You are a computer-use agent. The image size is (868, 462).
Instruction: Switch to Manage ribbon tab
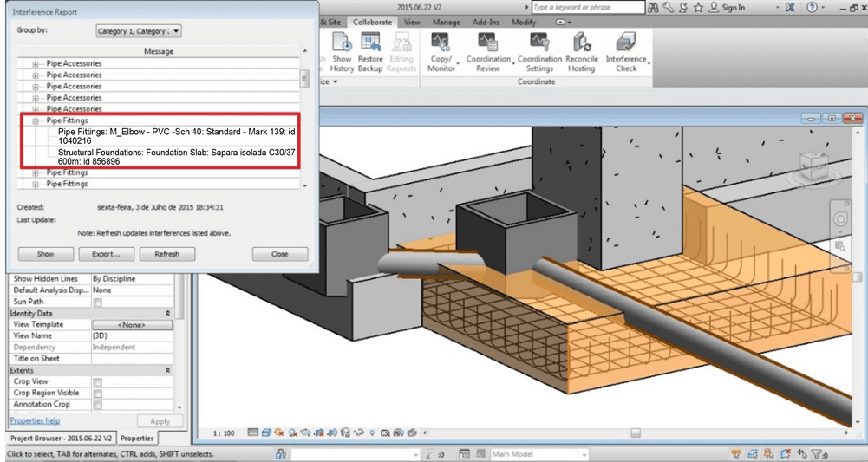pos(447,23)
